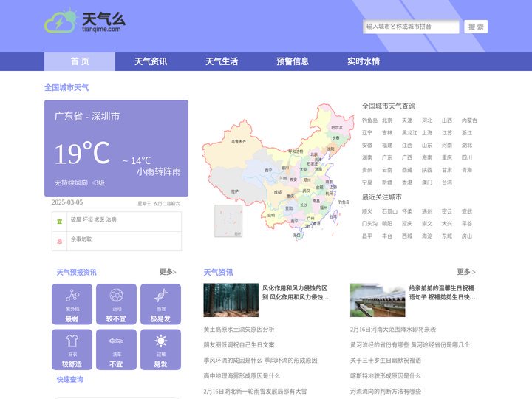Click the South China Sea map inset

tap(228, 220)
